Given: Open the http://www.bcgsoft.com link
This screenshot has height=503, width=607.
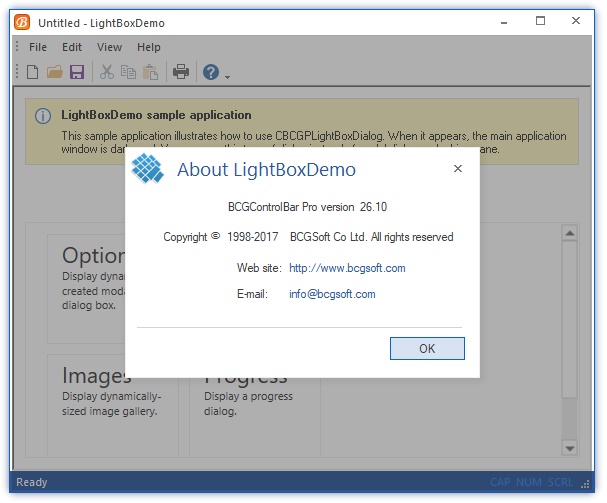Looking at the screenshot, I should click(347, 268).
